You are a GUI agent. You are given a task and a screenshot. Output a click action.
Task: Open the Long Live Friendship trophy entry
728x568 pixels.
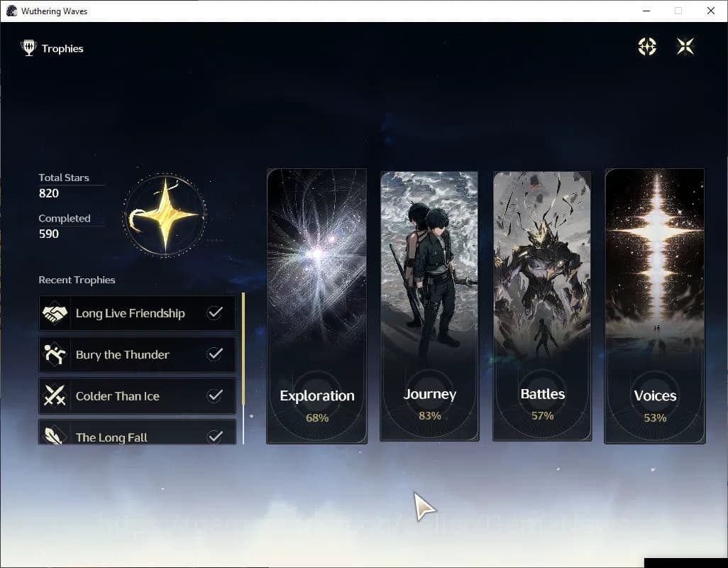137,312
